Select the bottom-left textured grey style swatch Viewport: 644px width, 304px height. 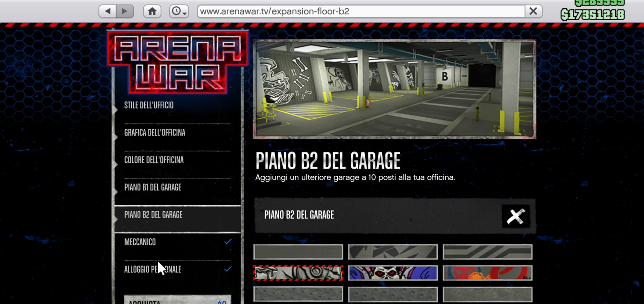tap(298, 294)
